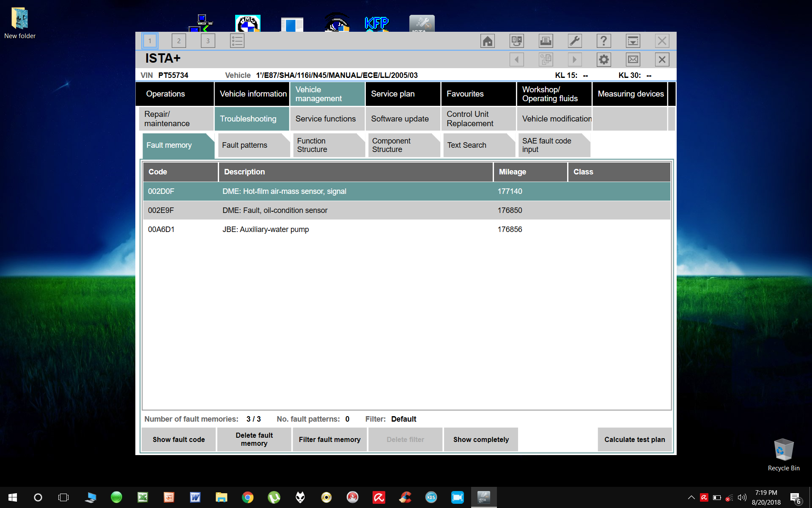Screen dimensions: 812x508
Task: Launch Excel from the taskbar
Action: pos(143,497)
